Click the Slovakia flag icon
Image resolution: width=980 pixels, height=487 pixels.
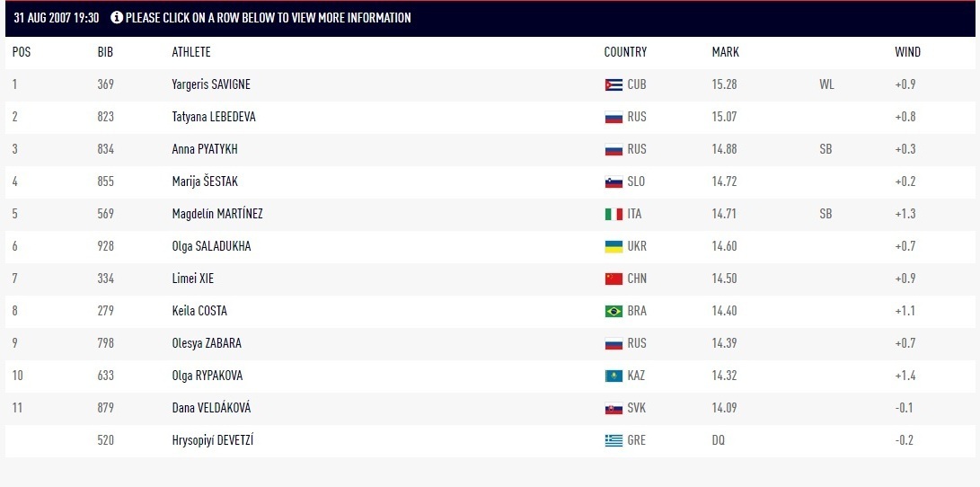614,408
